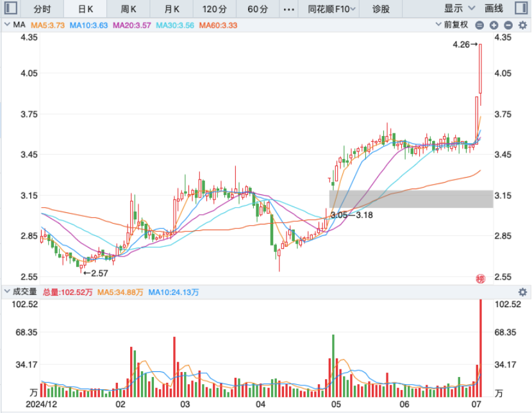Click the 07 month axis label

click(x=476, y=404)
